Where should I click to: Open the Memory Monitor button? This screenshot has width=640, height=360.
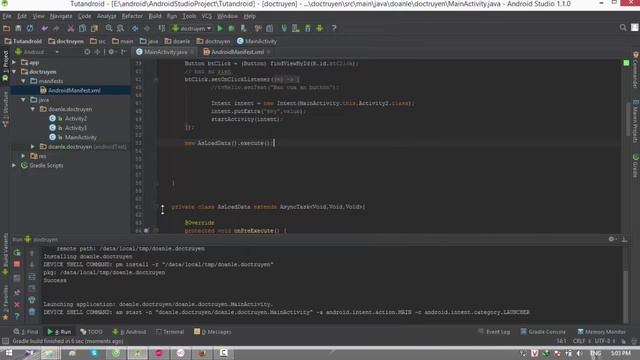(x=601, y=332)
